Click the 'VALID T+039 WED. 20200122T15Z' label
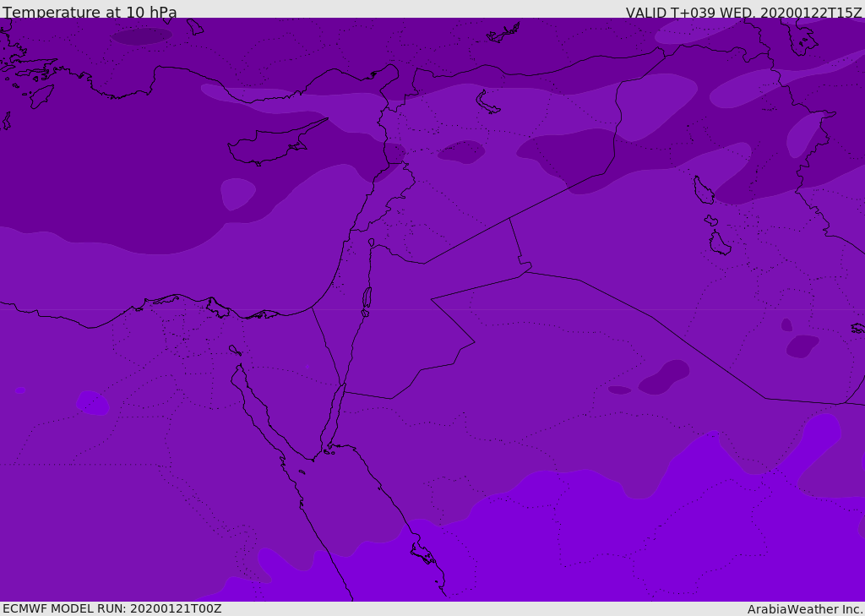Viewport: 865px width, 616px height. [x=743, y=12]
